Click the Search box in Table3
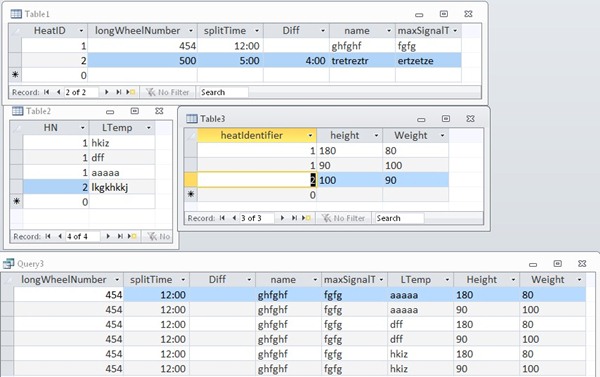The width and height of the screenshot is (600, 377). [399, 218]
